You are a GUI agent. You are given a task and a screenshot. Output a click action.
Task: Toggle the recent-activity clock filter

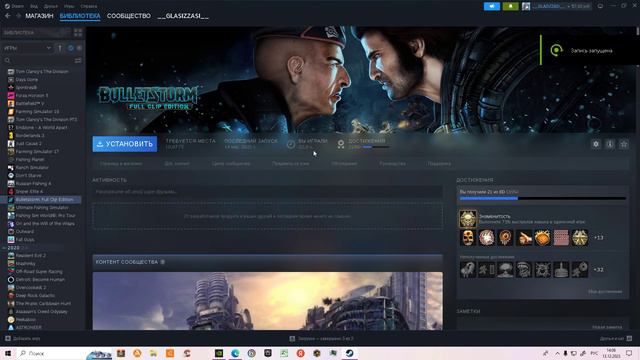pos(71,48)
